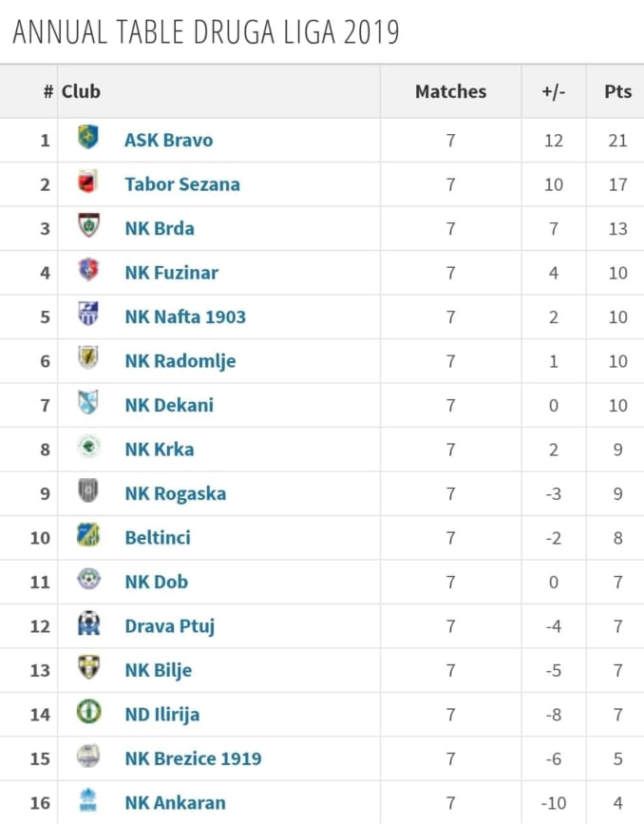Open the Beltinci club link
The image size is (644, 824).
pos(158,537)
